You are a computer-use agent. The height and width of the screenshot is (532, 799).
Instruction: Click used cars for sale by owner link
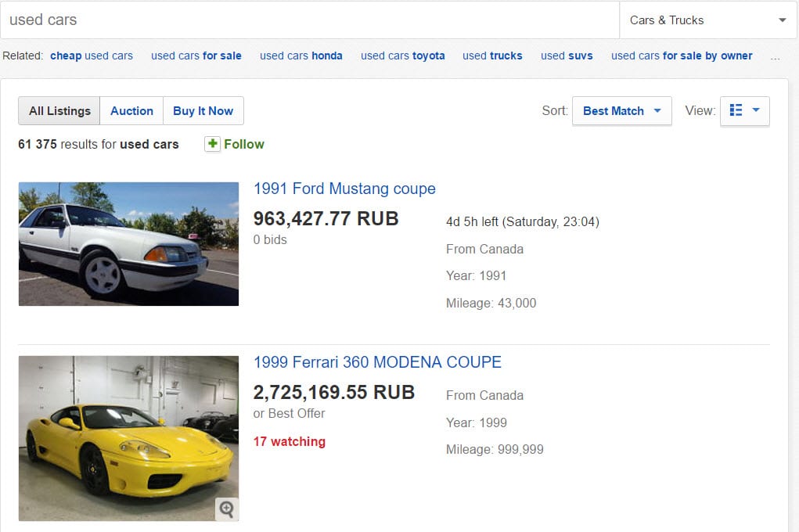click(682, 56)
